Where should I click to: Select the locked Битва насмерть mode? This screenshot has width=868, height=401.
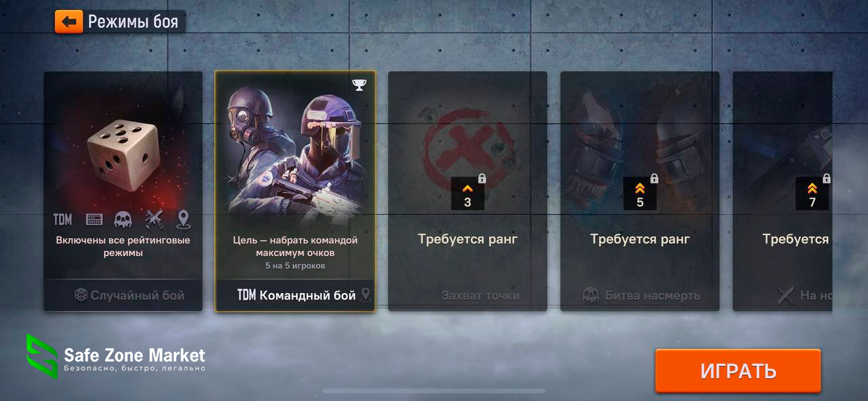tap(640, 295)
